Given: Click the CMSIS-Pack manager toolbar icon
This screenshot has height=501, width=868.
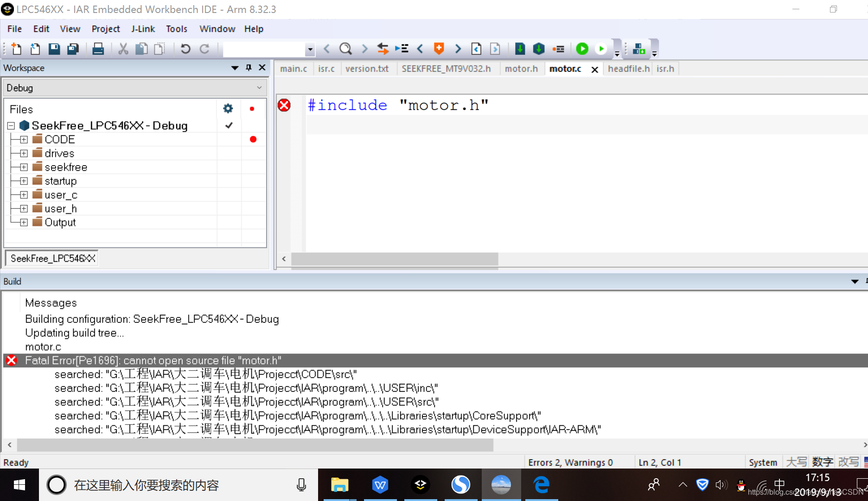Looking at the screenshot, I should point(639,49).
